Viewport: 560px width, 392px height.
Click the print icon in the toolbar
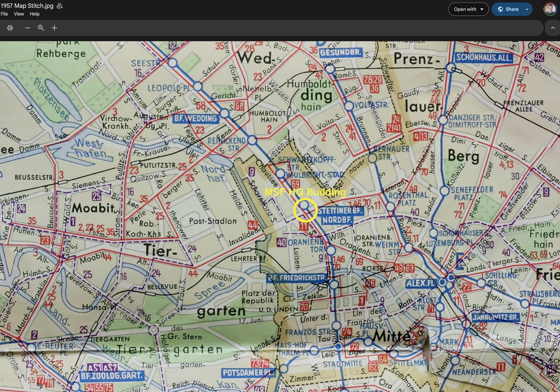coord(10,28)
